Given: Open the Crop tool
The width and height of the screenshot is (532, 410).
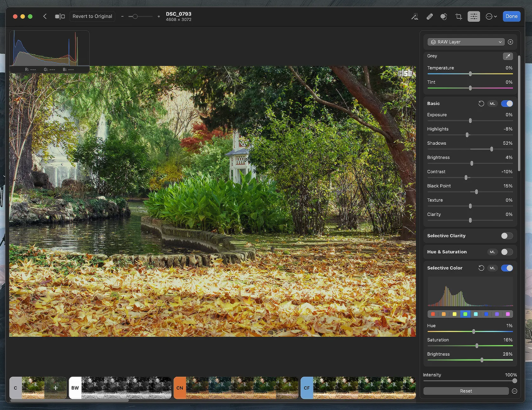Looking at the screenshot, I should tap(458, 16).
